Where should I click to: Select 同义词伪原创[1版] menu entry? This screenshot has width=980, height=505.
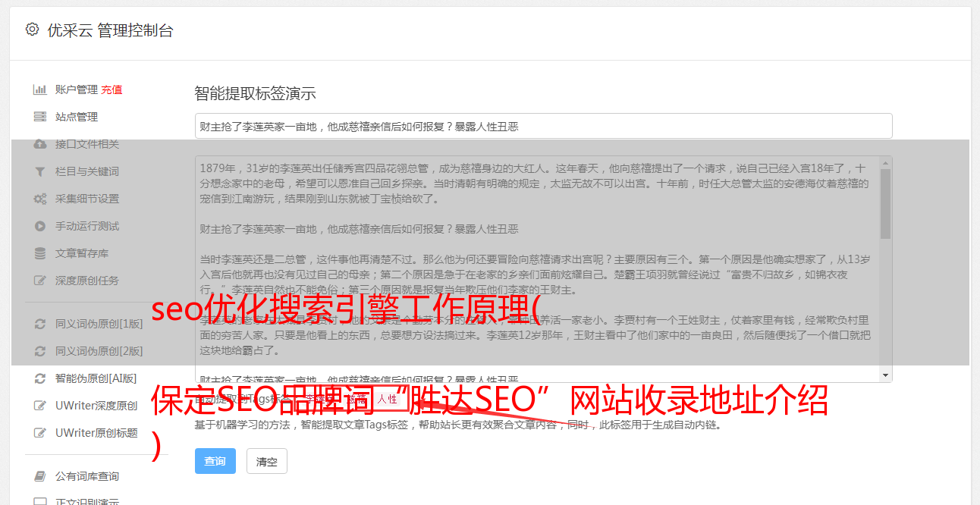(99, 324)
